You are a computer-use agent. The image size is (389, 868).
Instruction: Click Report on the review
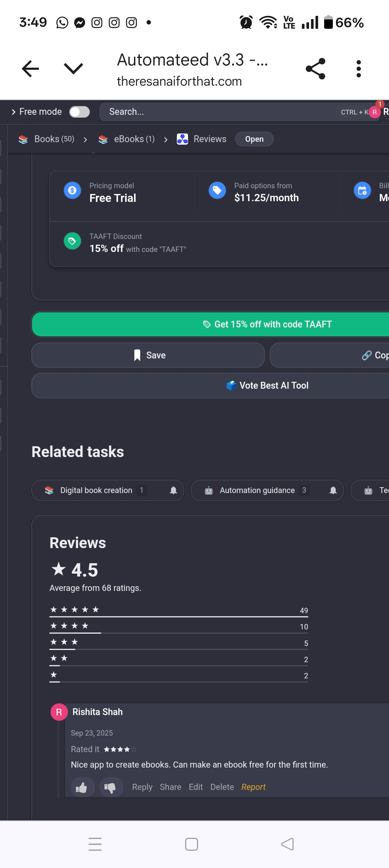tap(253, 787)
